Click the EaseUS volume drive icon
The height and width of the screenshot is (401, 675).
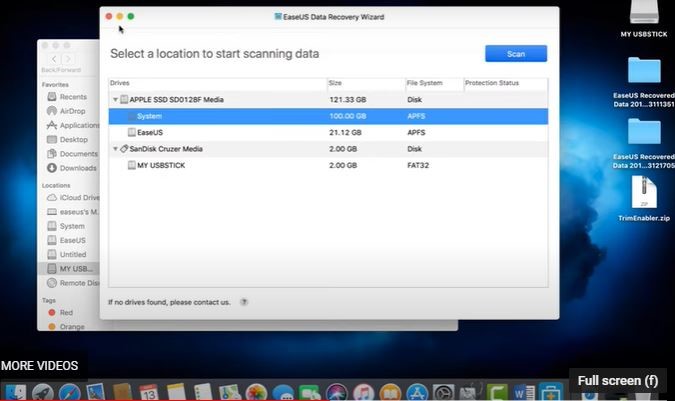click(x=132, y=133)
